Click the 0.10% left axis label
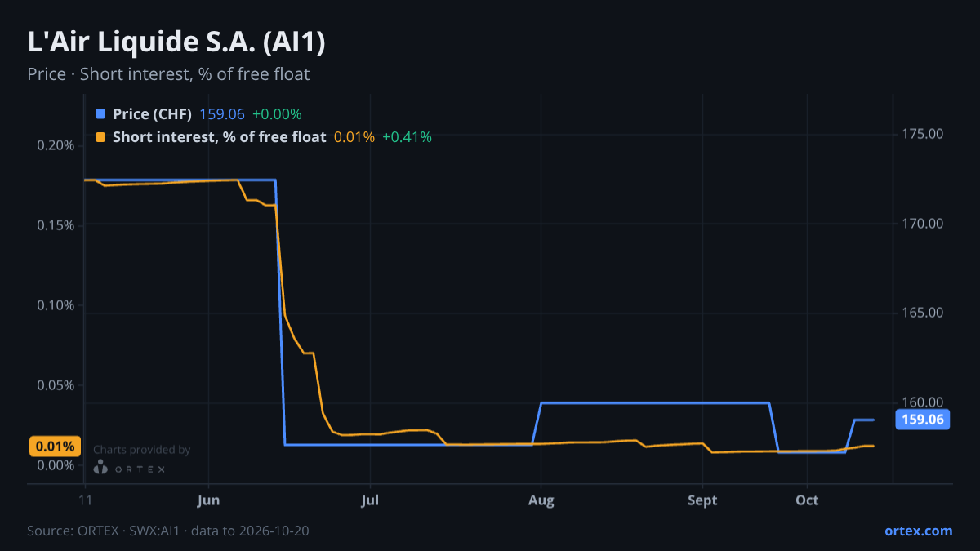The image size is (980, 551). (x=56, y=305)
